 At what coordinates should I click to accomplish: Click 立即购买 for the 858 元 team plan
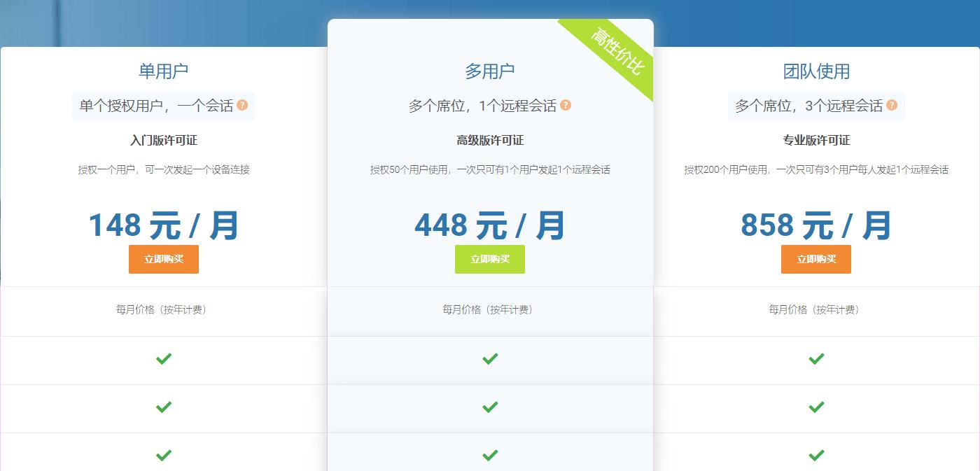tap(815, 259)
